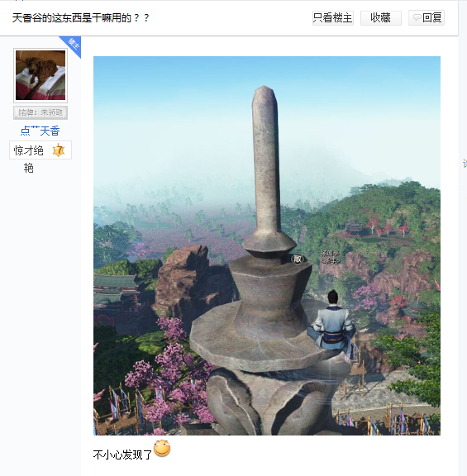Click the cut-off element at the right edge
Image resolution: width=467 pixels, height=476 pixels.
465,164
